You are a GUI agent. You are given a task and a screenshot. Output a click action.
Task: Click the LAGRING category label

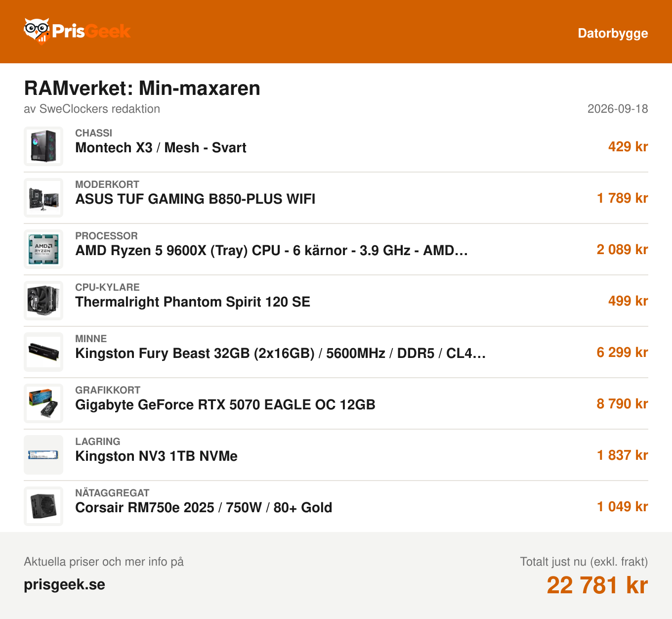pos(98,442)
